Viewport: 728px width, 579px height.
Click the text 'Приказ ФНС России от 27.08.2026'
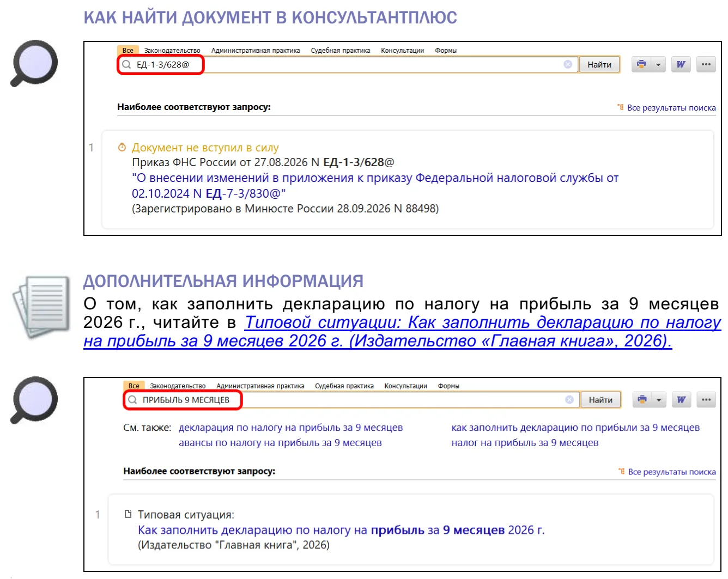coord(220,162)
